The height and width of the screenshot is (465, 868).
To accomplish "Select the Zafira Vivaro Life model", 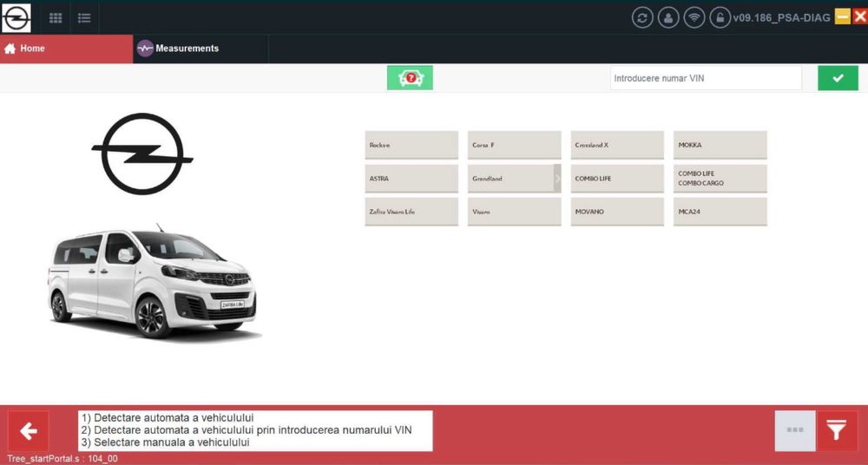I will click(x=411, y=212).
